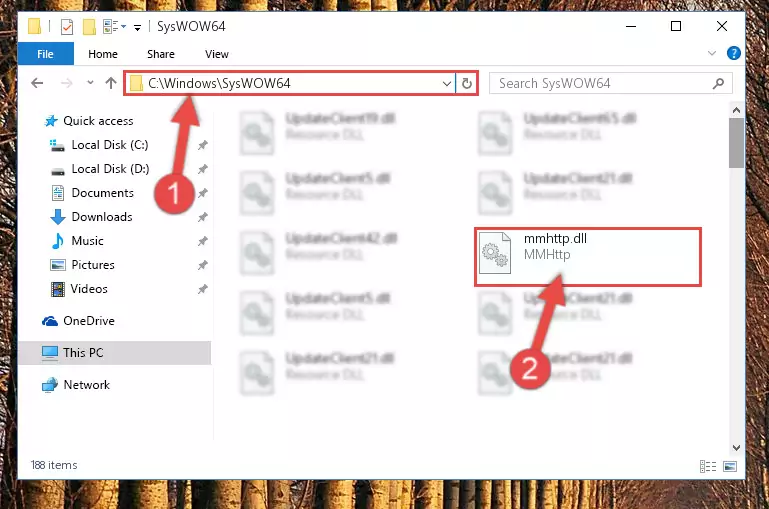Click New Folder icon in title bar

point(89,26)
